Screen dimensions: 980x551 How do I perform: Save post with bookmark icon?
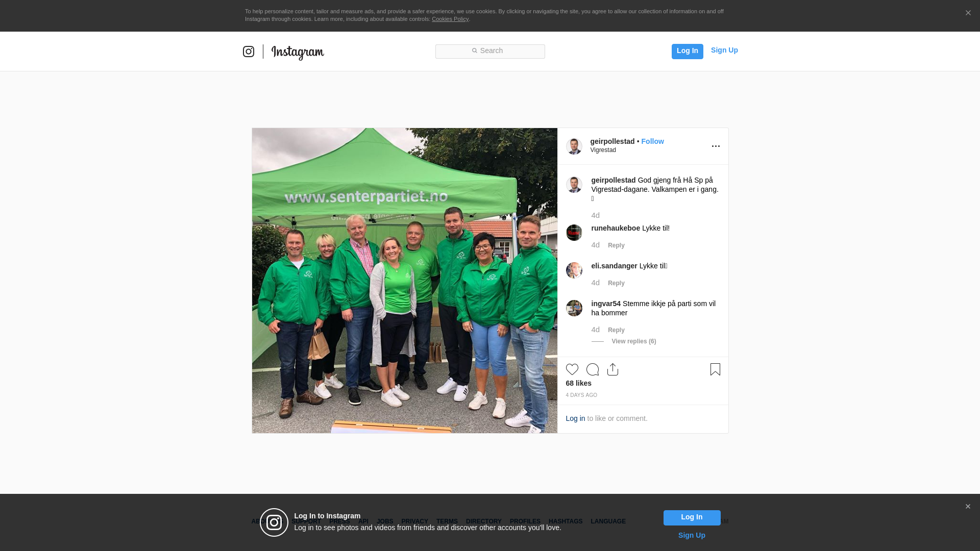pyautogui.click(x=715, y=369)
